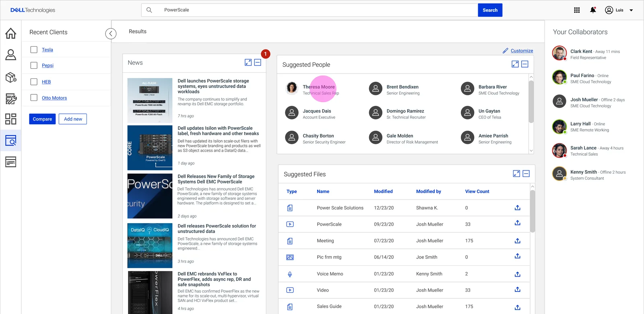Image resolution: width=644 pixels, height=314 pixels.
Task: Share the Voice Memo file
Action: (518, 274)
